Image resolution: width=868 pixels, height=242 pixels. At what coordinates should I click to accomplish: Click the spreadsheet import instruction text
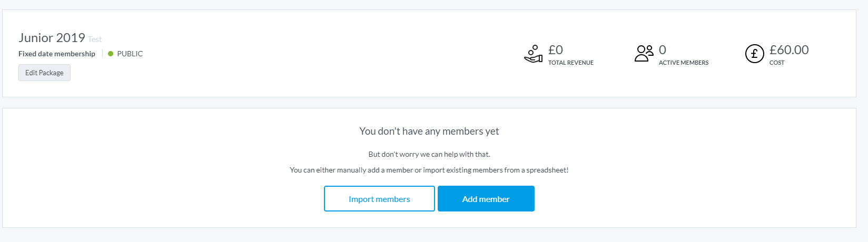click(x=429, y=170)
